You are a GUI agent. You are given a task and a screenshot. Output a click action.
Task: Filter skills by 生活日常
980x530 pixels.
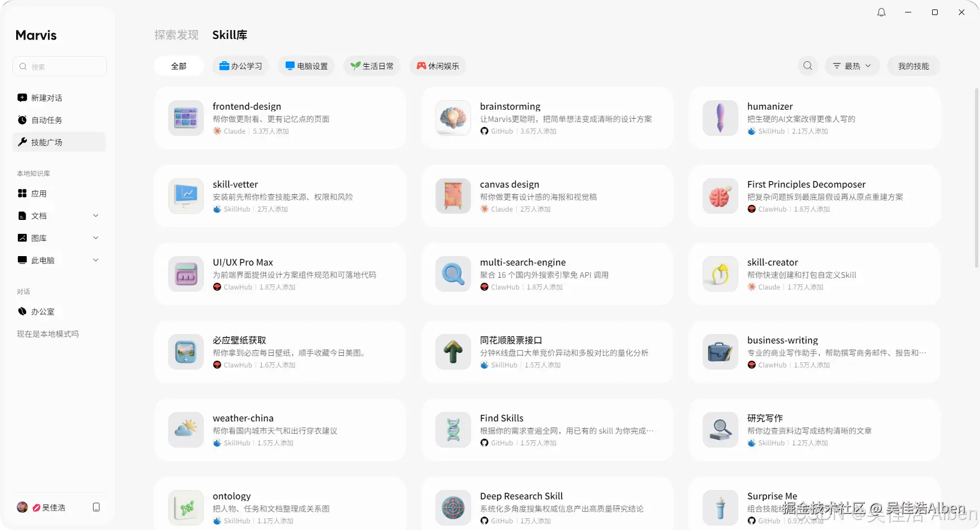coord(372,66)
